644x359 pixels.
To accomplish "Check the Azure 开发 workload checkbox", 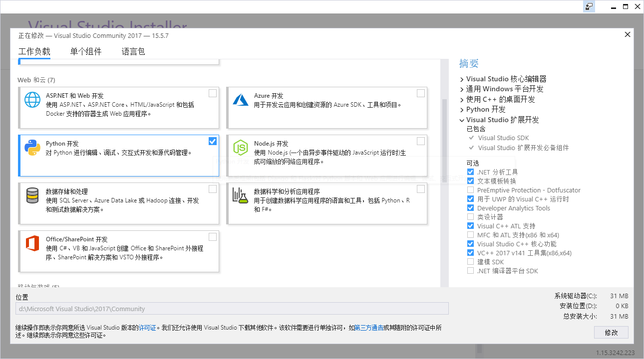I will click(421, 93).
